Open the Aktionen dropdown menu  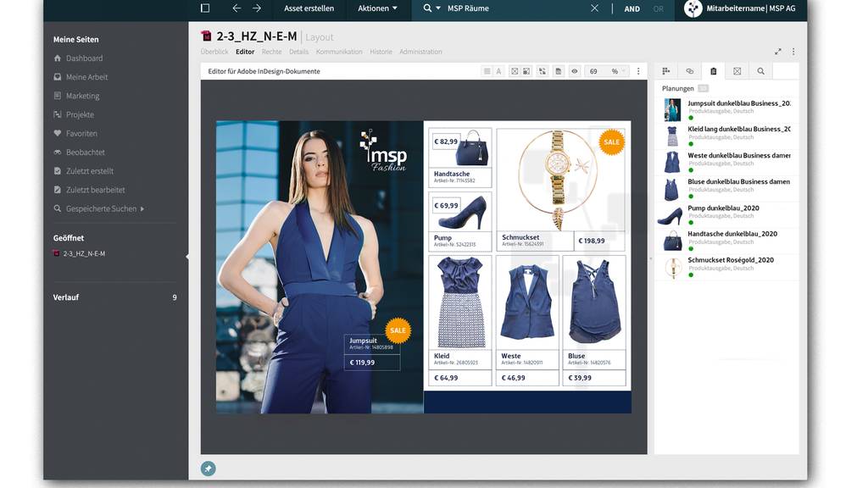coord(377,8)
